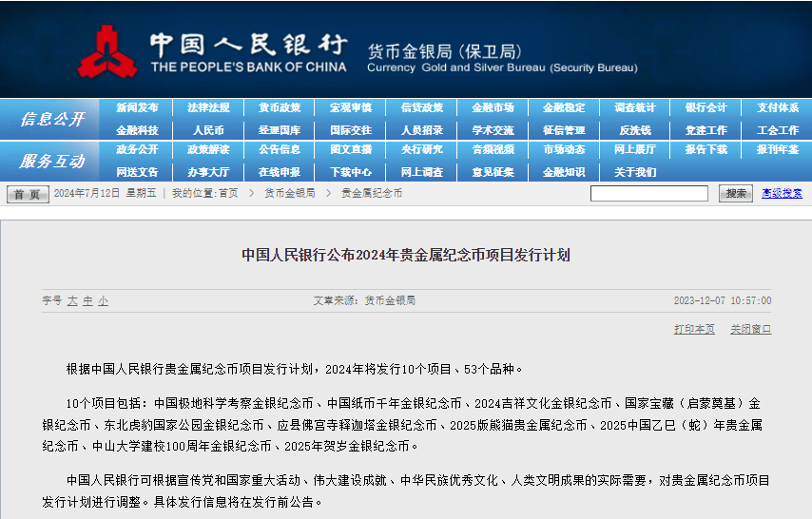Viewport: 812px width, 519px height.
Task: Click the date 2024年7月12日 星期五
Action: click(x=106, y=193)
